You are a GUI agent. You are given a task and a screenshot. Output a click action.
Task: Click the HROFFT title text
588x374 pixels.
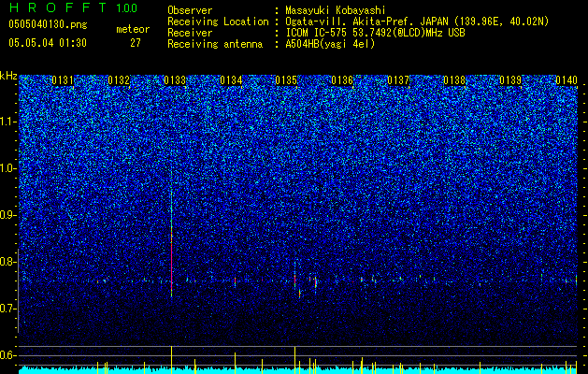58,7
